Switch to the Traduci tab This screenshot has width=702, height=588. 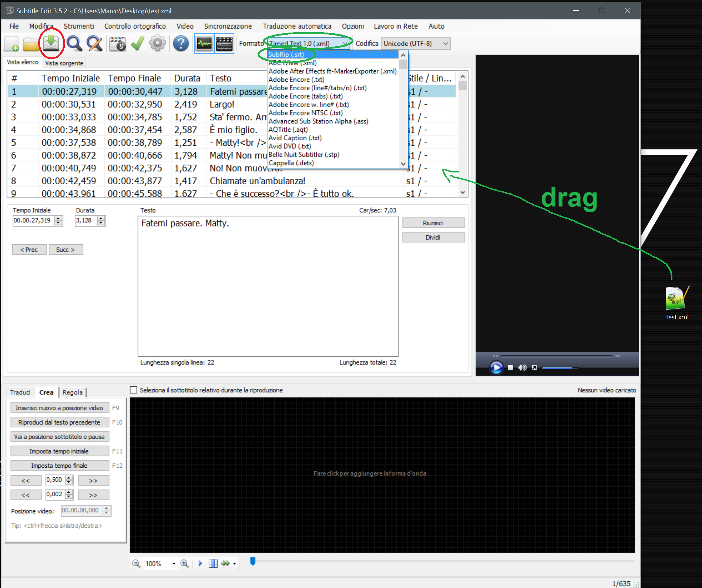pos(20,392)
